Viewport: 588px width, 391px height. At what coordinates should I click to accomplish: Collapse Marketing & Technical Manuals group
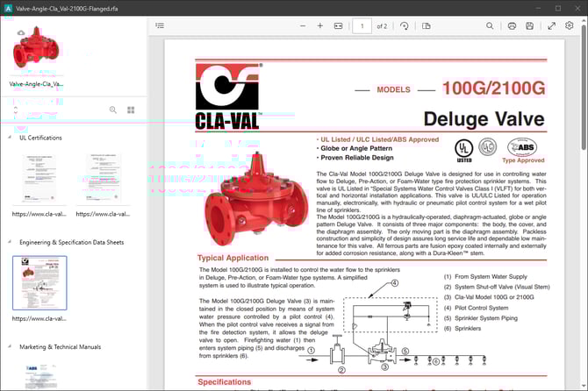(11, 346)
